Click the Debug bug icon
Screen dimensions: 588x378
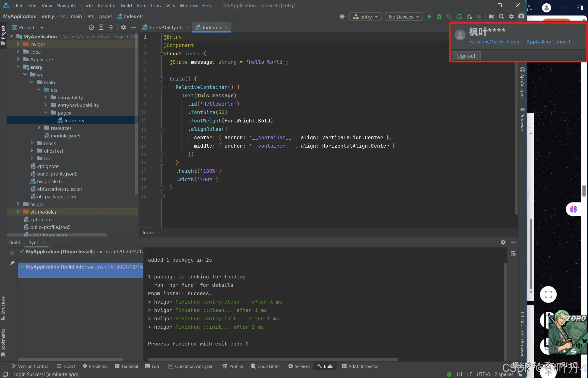(x=439, y=17)
